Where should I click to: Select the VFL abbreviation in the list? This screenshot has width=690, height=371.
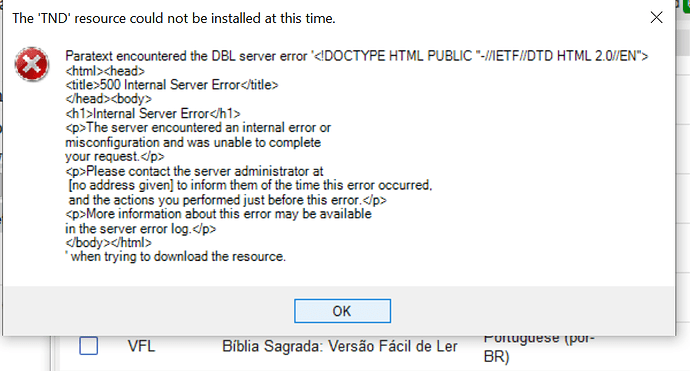(x=141, y=346)
